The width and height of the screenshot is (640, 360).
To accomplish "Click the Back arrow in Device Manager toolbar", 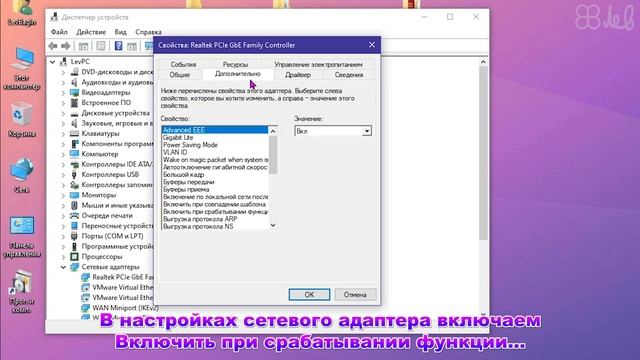I will pyautogui.click(x=53, y=46).
